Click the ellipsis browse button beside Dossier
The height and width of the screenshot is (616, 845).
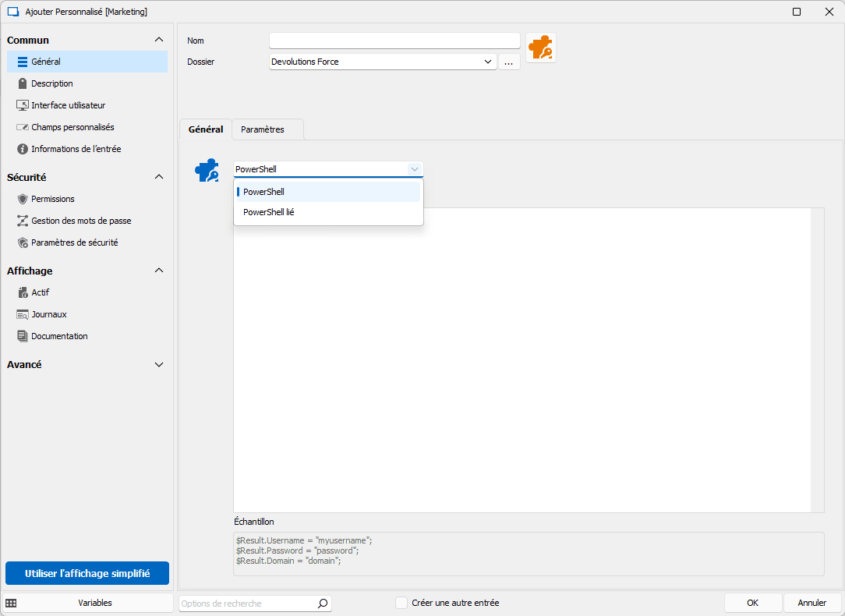(509, 62)
